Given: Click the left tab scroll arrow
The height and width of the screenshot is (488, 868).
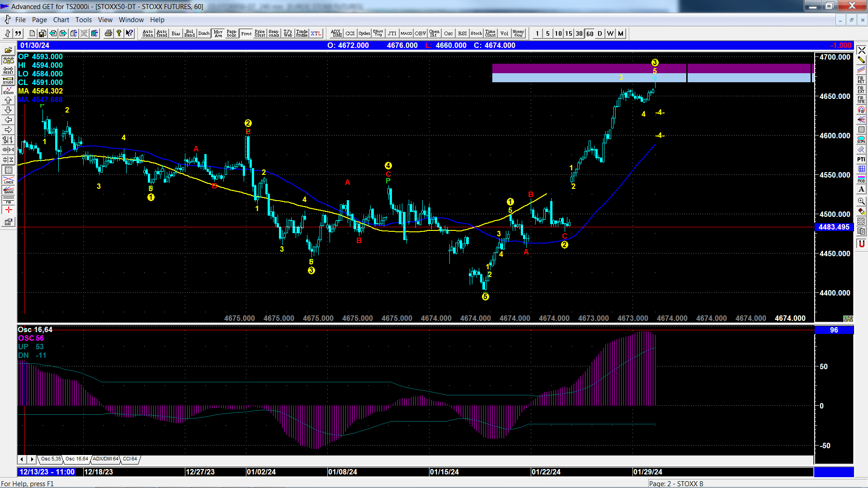Looking at the screenshot, I should 22,459.
